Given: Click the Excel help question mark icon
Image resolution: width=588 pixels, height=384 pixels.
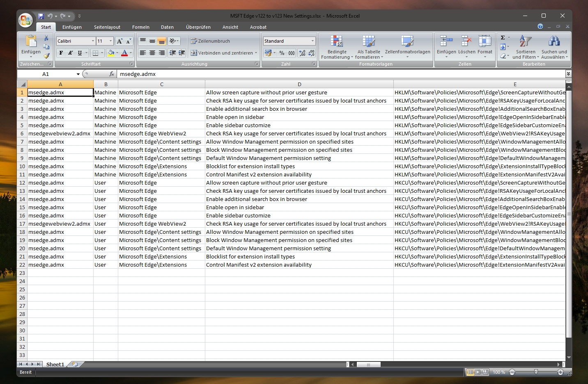Looking at the screenshot, I should click(x=540, y=26).
